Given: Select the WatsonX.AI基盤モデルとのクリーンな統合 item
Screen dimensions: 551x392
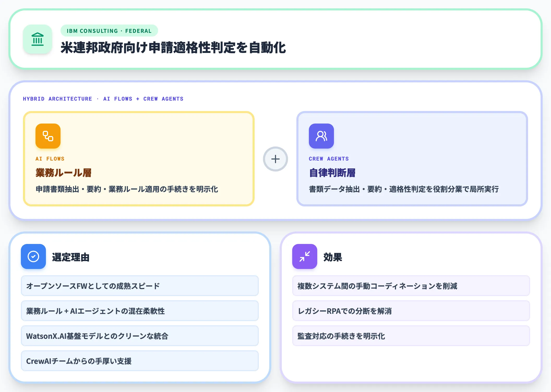Looking at the screenshot, I should 140,336.
